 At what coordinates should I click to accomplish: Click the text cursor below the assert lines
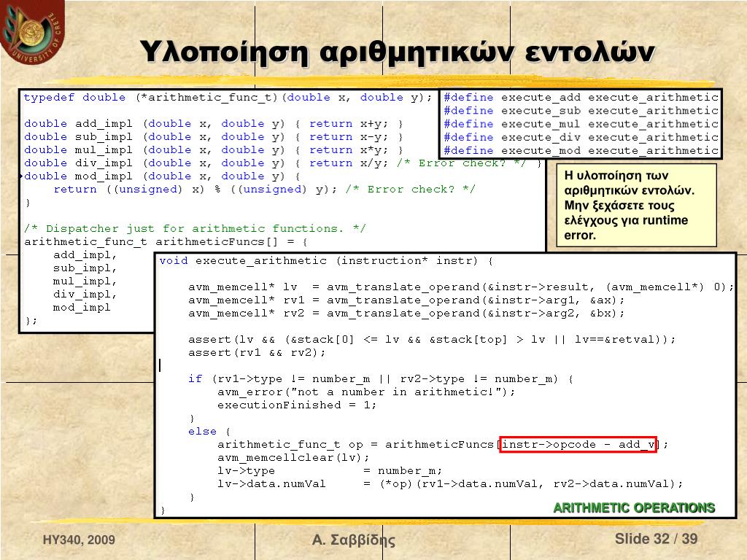coord(160,365)
